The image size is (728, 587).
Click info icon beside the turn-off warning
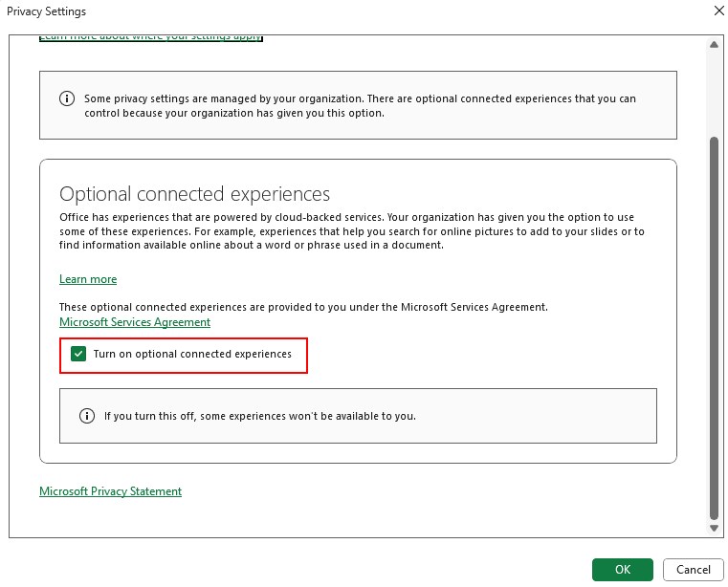(x=87, y=416)
